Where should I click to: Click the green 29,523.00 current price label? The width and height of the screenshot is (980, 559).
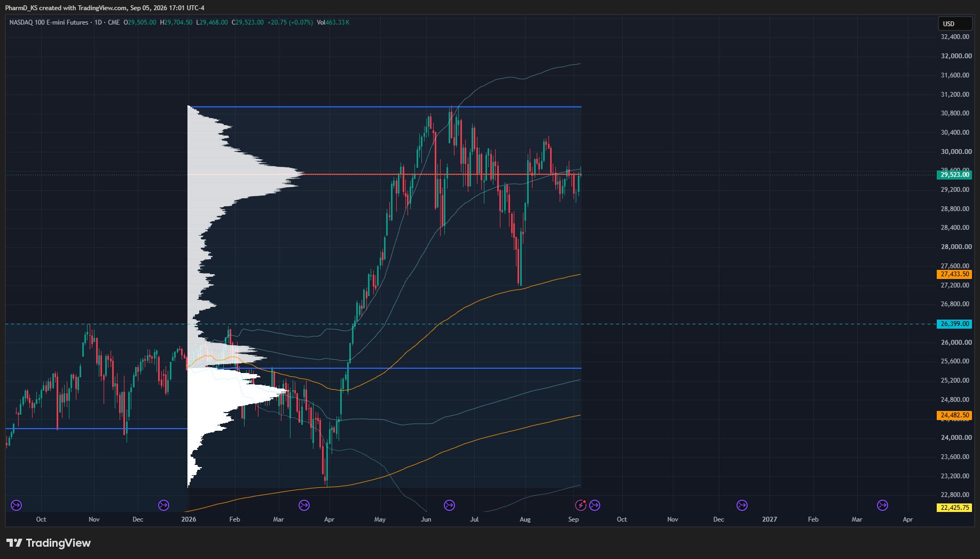[955, 175]
